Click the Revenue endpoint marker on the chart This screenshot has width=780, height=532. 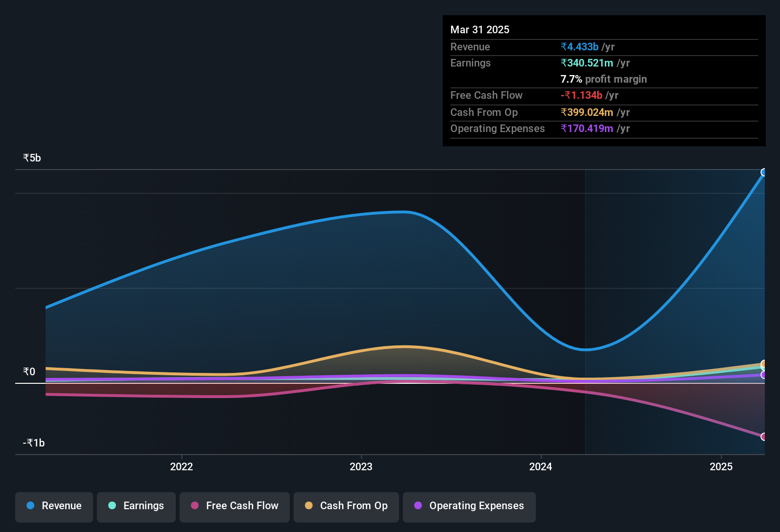point(764,172)
